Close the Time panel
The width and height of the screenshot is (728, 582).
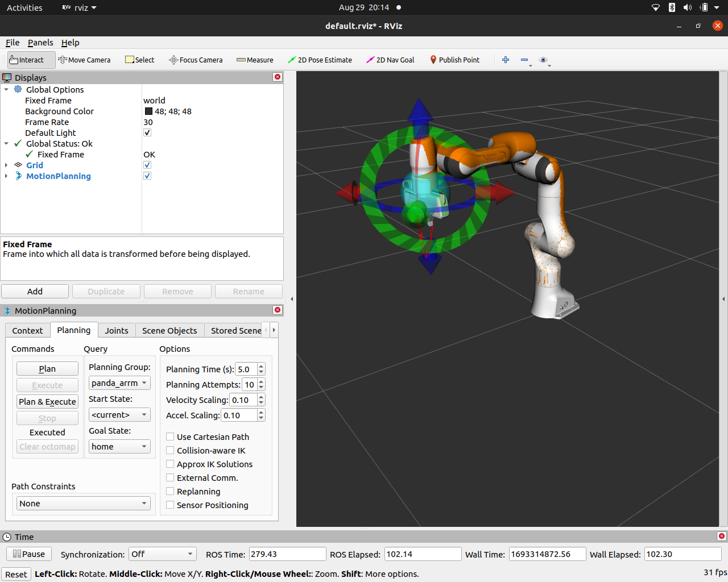click(722, 537)
